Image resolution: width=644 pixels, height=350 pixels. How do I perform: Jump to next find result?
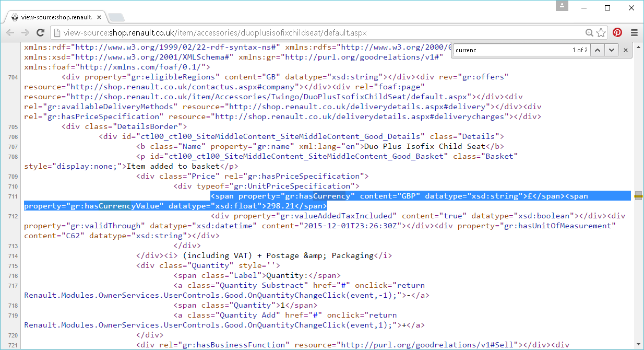[x=612, y=50]
